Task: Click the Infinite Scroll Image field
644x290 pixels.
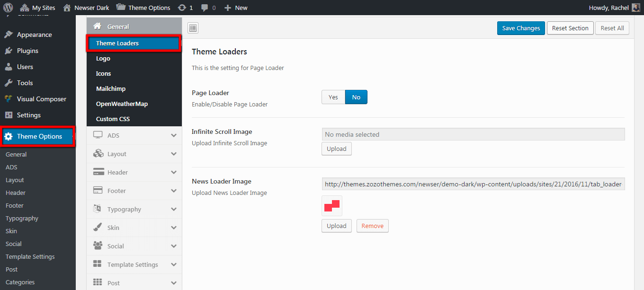Action: [473, 134]
